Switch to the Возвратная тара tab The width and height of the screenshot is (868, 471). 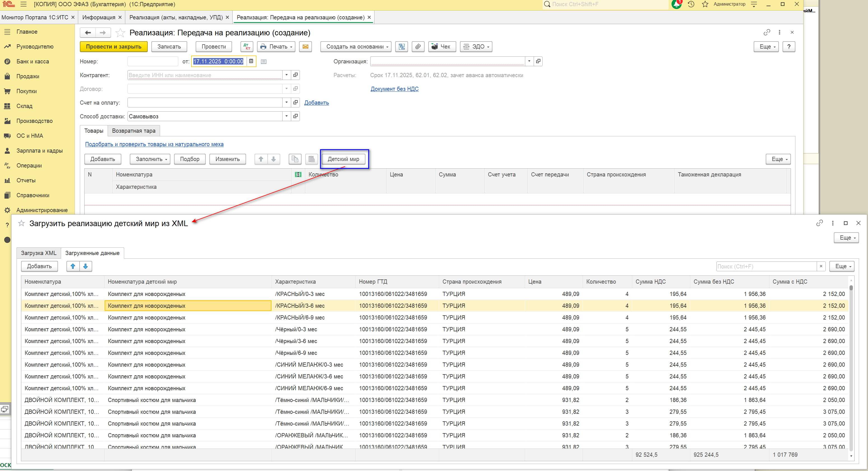133,131
